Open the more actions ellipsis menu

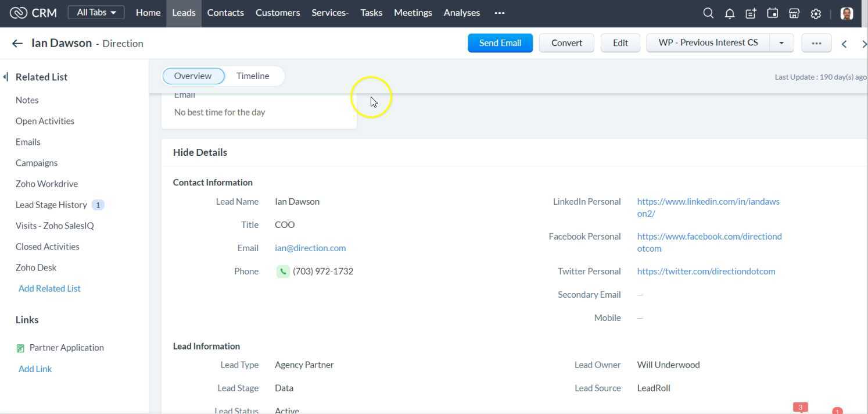(x=816, y=42)
